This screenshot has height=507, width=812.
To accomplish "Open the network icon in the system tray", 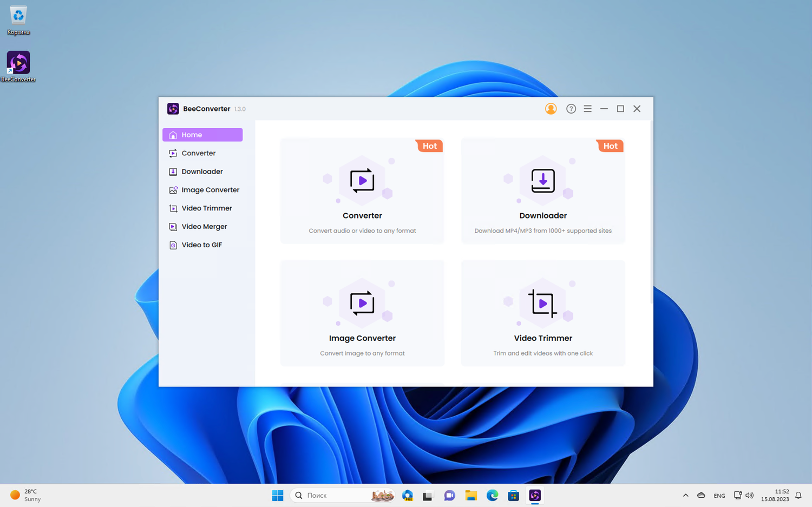I will tap(737, 495).
